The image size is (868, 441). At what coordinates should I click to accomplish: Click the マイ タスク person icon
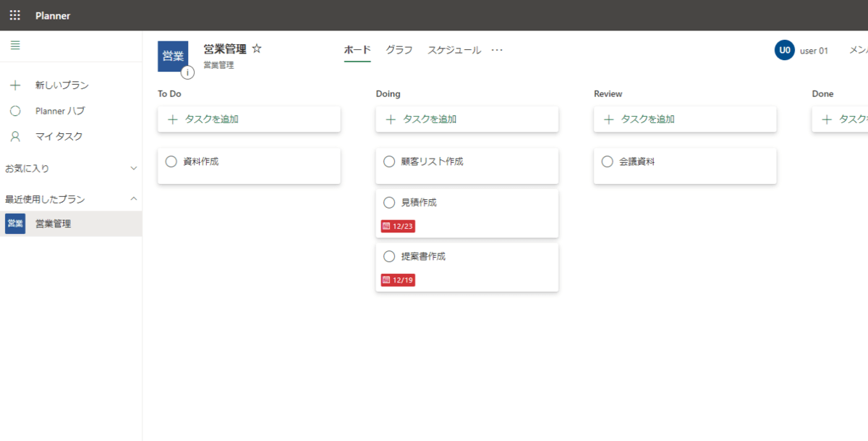[15, 136]
